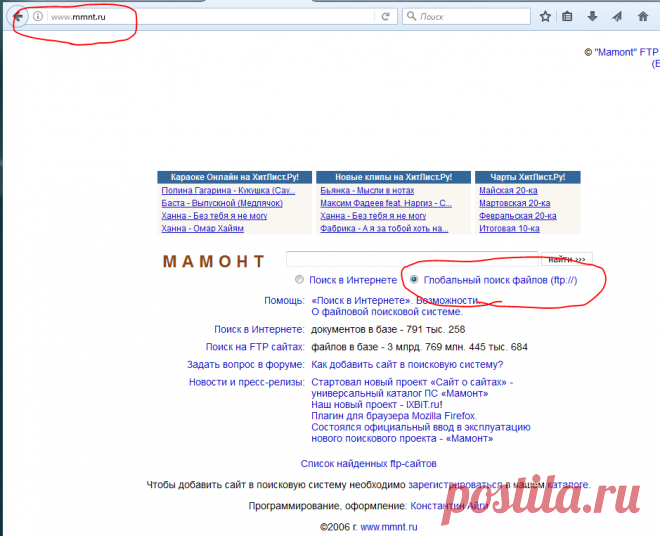Open Как добавить сайт в поисковую систему?

pyautogui.click(x=407, y=365)
